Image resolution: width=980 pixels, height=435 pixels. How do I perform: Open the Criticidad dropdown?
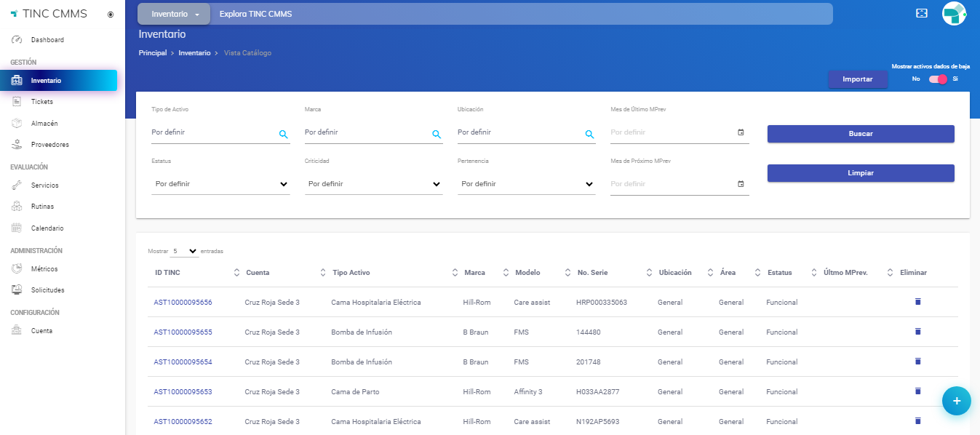coord(373,184)
